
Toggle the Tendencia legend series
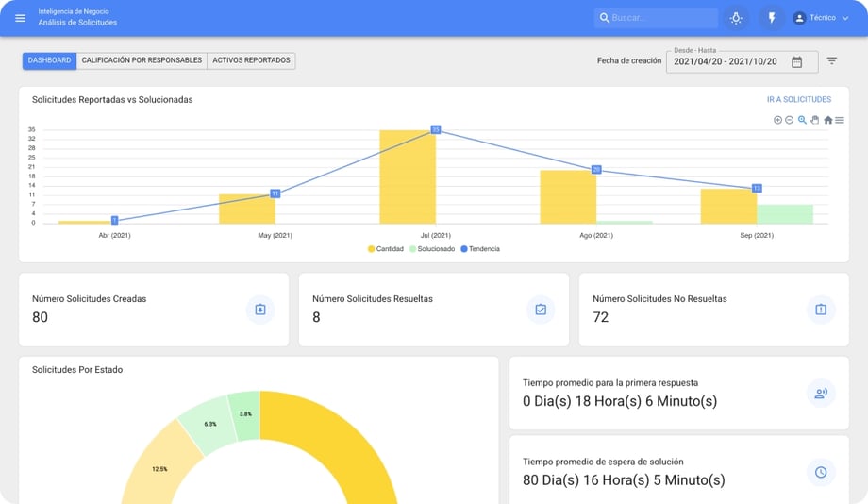pos(480,249)
